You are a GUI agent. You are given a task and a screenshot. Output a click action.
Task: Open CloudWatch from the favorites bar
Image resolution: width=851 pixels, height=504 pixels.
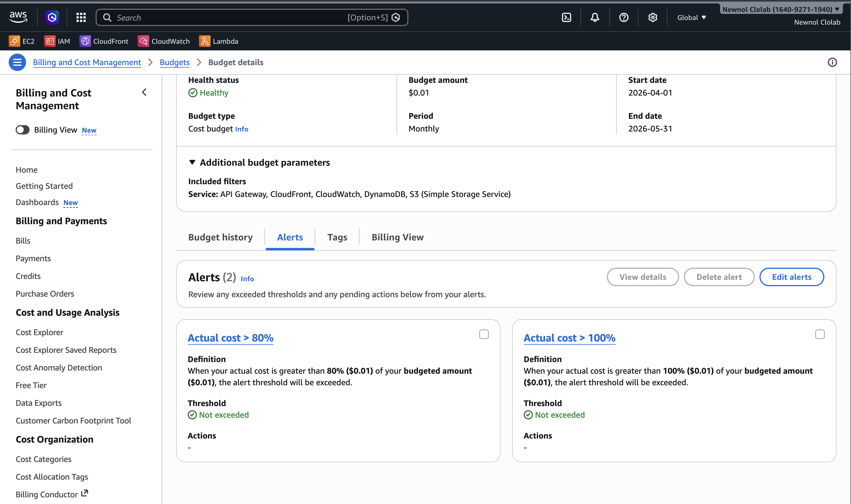click(164, 41)
